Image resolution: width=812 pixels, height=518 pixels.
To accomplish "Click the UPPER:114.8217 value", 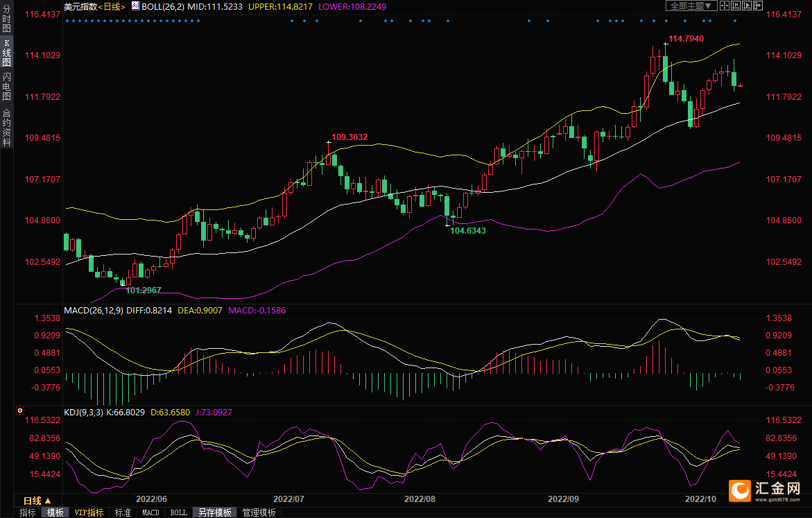I will click(x=281, y=6).
